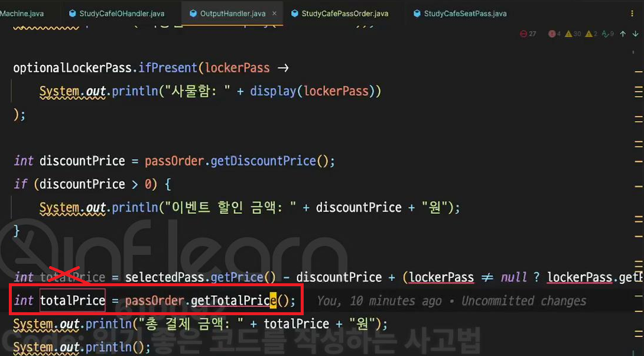Open the editor tabs kebab menu
The width and height of the screenshot is (644, 356).
(632, 14)
